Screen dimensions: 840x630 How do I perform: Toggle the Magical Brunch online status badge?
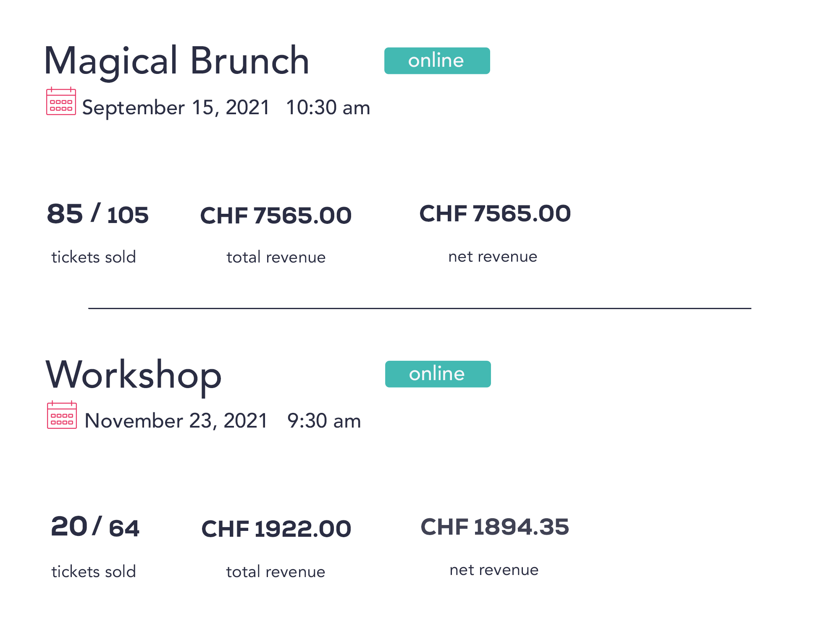(437, 61)
